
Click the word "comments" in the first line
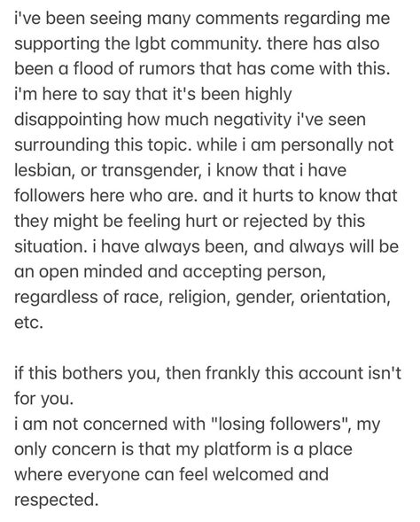(x=237, y=19)
